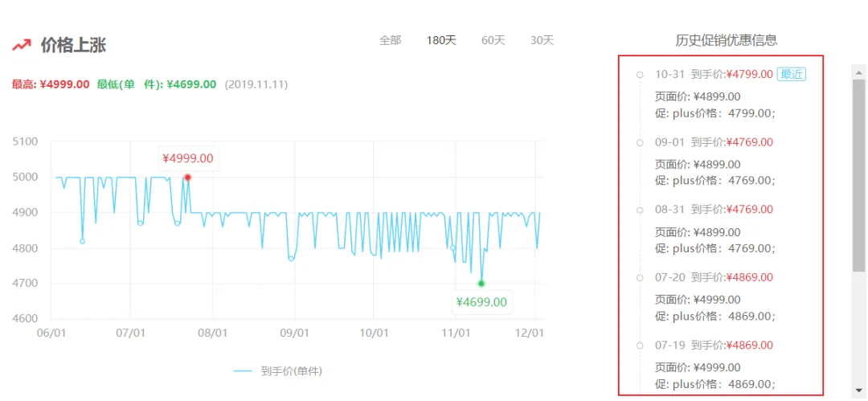This screenshot has height=401, width=868.
Task: Click the promotion list scrollbar thumb
Action: coord(858,175)
